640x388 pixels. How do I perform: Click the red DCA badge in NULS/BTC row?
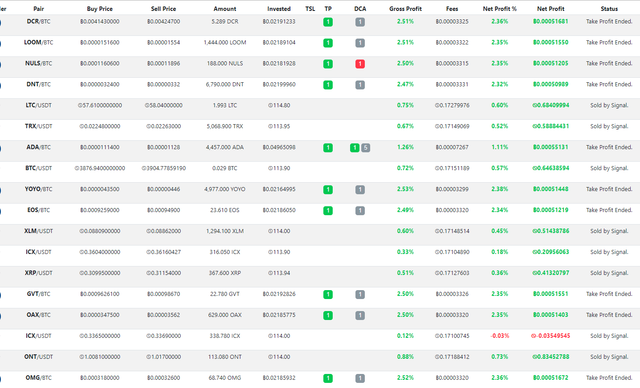coord(360,64)
